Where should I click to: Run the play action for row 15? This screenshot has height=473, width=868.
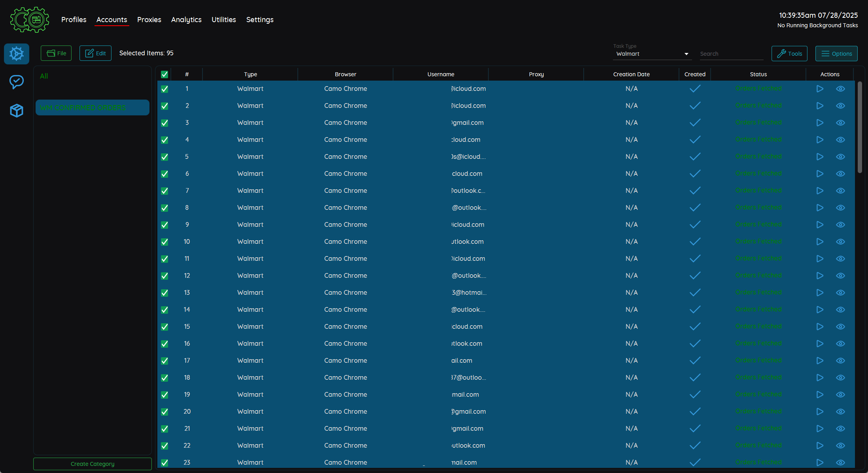click(x=820, y=327)
